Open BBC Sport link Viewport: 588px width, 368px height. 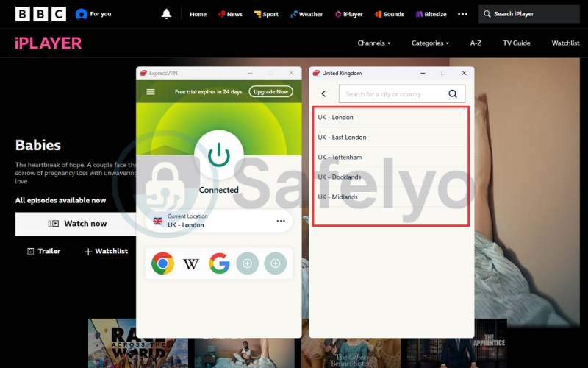pyautogui.click(x=266, y=14)
